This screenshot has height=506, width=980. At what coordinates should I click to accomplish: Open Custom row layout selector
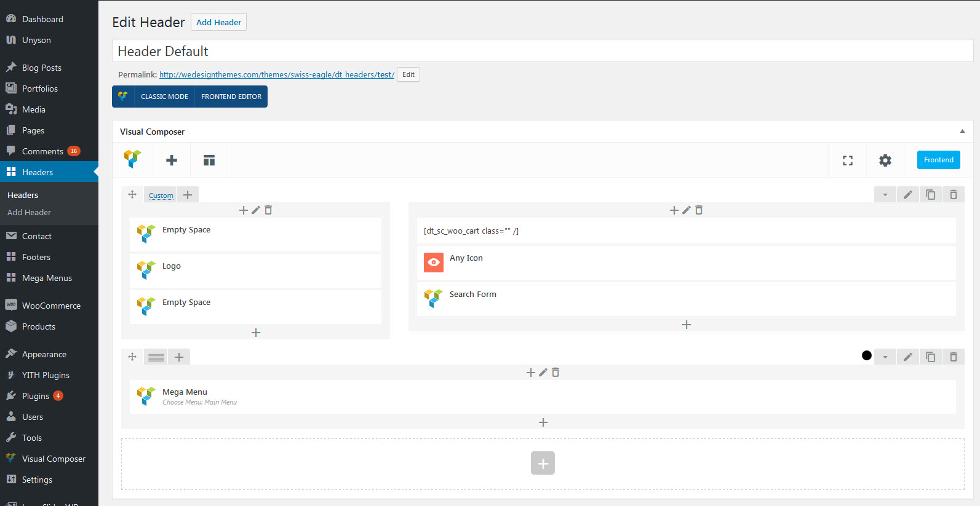coord(161,196)
